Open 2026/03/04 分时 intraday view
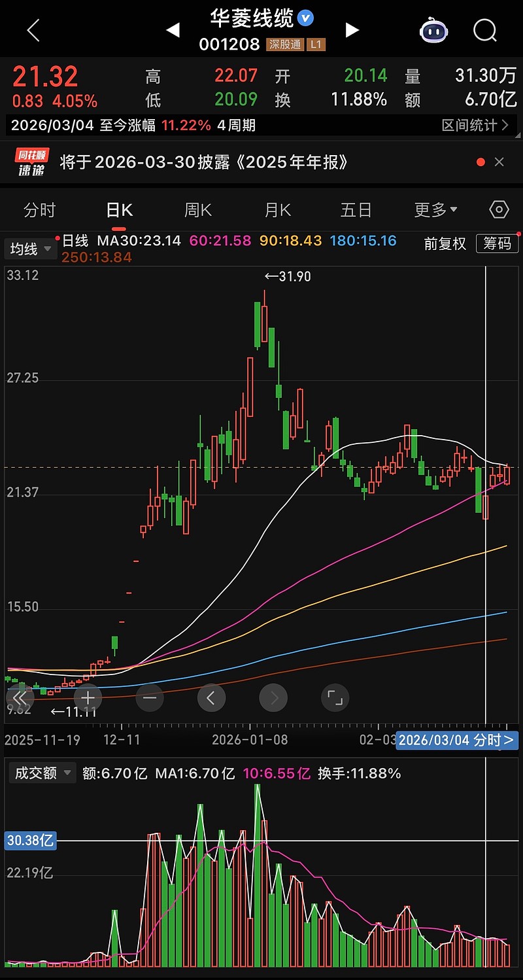 pos(458,740)
